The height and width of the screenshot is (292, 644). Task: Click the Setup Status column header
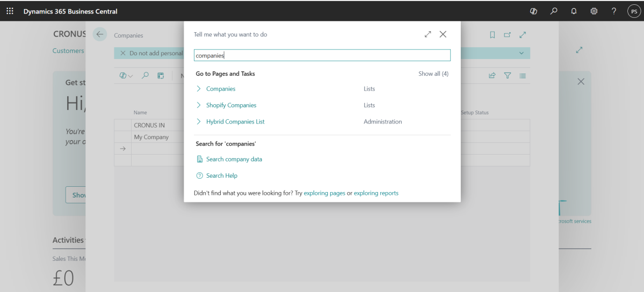[x=475, y=113]
